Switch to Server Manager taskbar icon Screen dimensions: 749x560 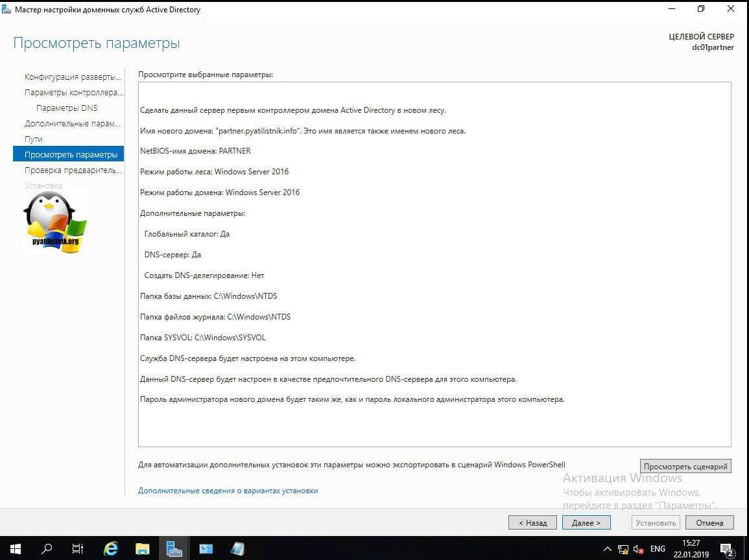click(174, 549)
